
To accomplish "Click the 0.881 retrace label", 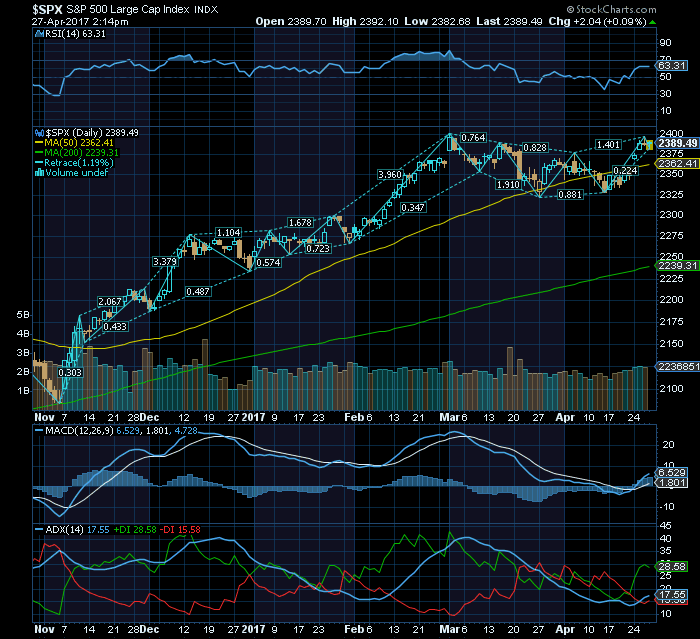I will point(570,194).
